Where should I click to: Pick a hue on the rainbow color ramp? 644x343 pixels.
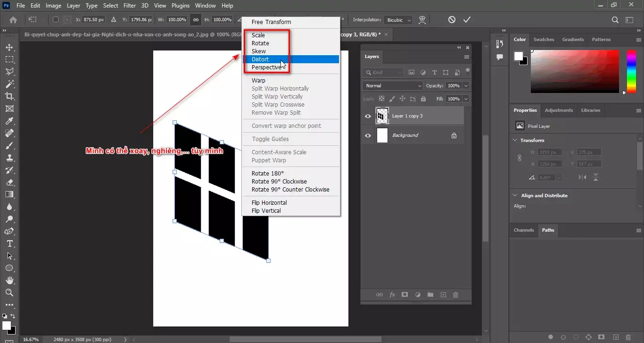631,71
